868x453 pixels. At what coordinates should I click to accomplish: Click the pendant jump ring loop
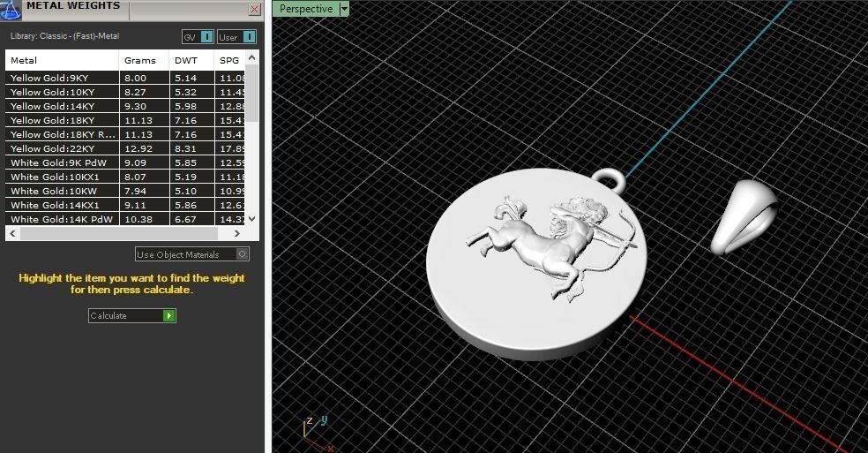coord(609,181)
